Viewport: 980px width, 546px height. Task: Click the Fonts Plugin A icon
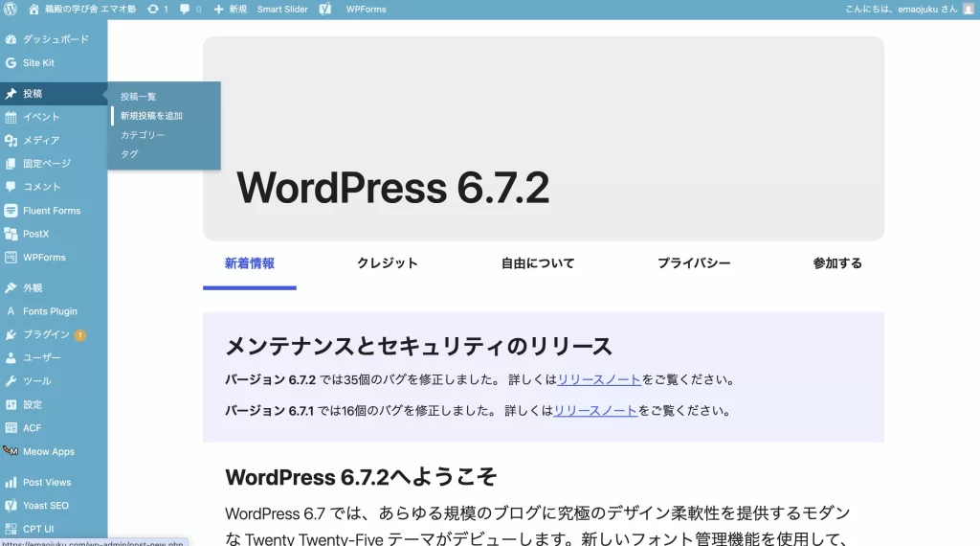[11, 311]
